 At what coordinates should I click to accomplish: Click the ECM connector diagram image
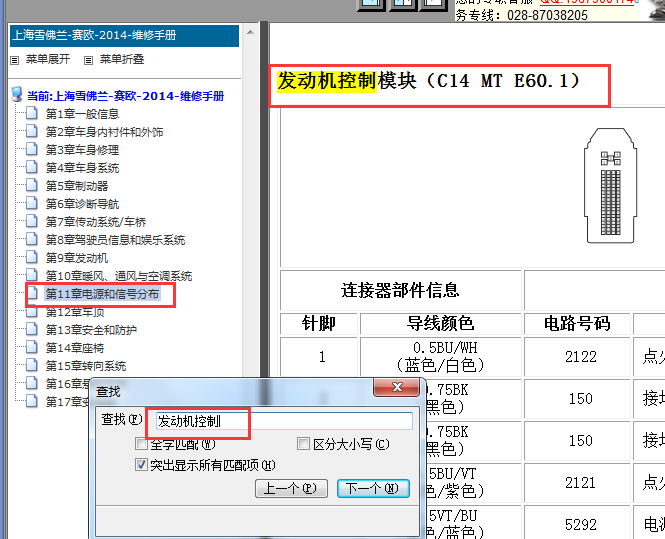coord(610,186)
